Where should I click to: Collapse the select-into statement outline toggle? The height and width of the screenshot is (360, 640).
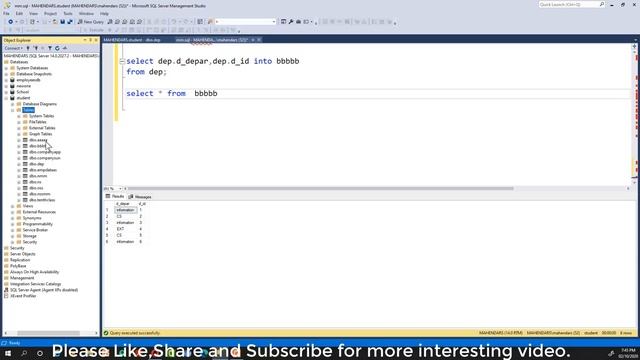[x=122, y=61]
